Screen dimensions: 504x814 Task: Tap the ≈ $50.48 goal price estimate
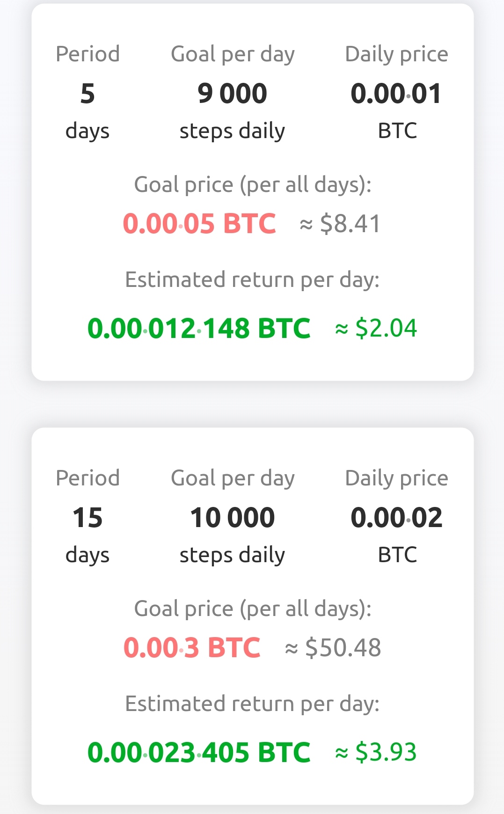333,647
